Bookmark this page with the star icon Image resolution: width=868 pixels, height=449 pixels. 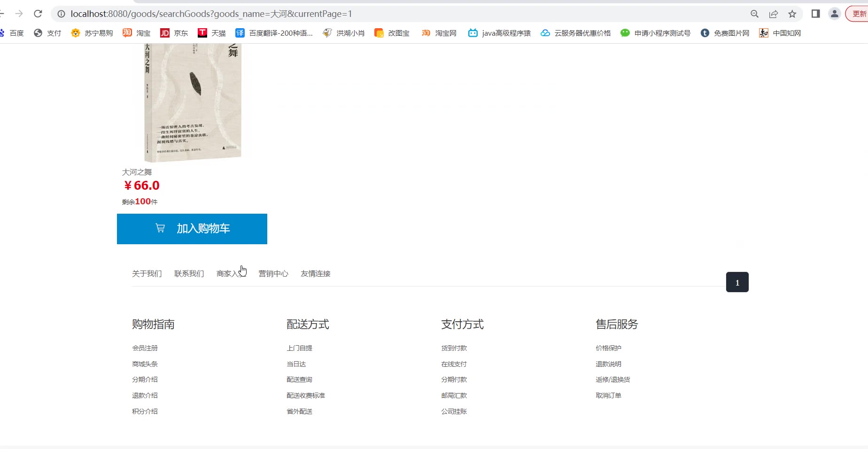792,14
